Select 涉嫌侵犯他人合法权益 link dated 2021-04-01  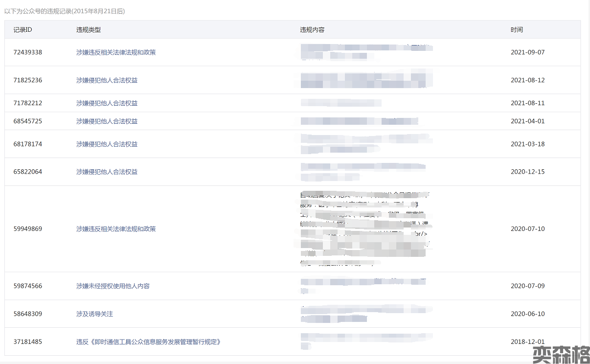(x=107, y=121)
